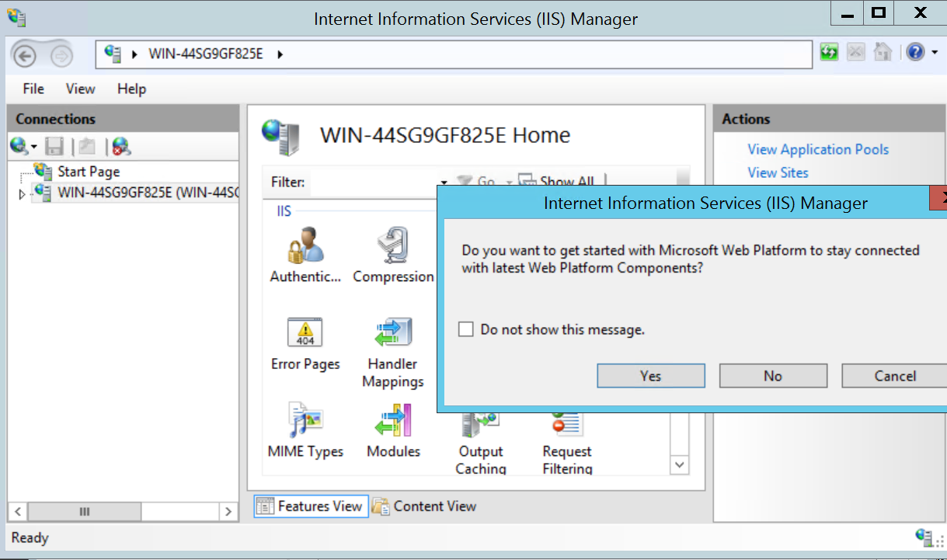Viewport: 947px width, 560px height.
Task: Click the Back navigation arrow
Action: pos(25,55)
